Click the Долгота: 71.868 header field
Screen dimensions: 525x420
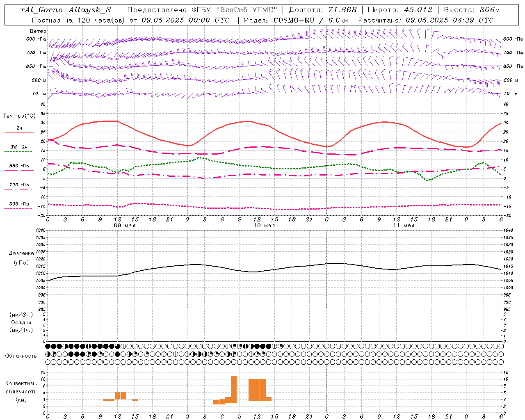323,10
